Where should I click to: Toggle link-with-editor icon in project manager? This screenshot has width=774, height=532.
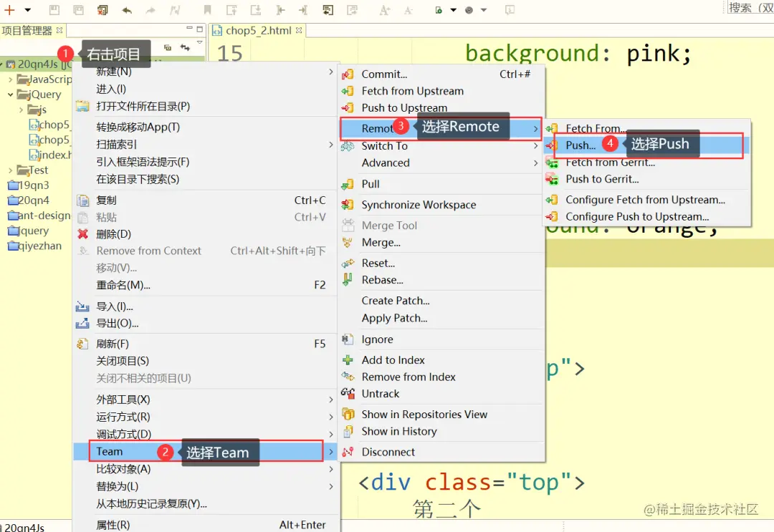pos(185,47)
